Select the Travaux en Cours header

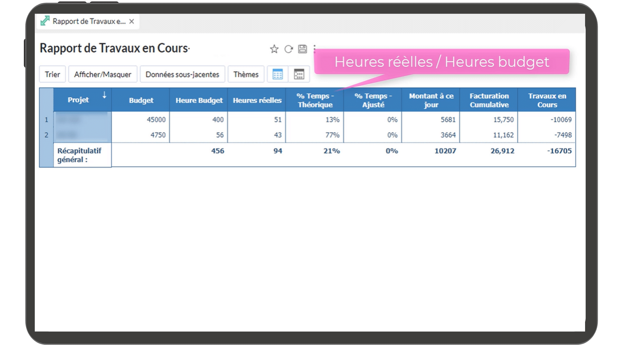(547, 100)
